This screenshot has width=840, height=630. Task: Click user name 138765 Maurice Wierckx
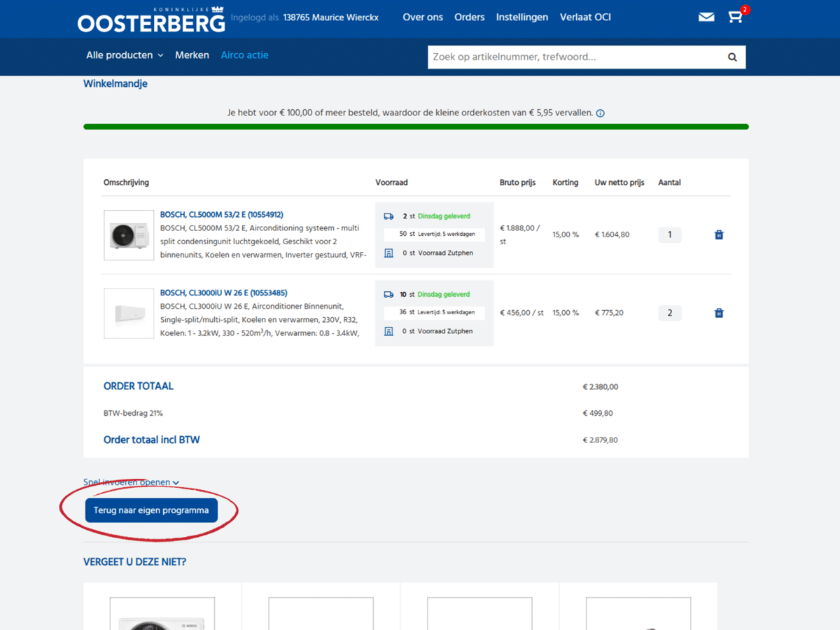[331, 17]
